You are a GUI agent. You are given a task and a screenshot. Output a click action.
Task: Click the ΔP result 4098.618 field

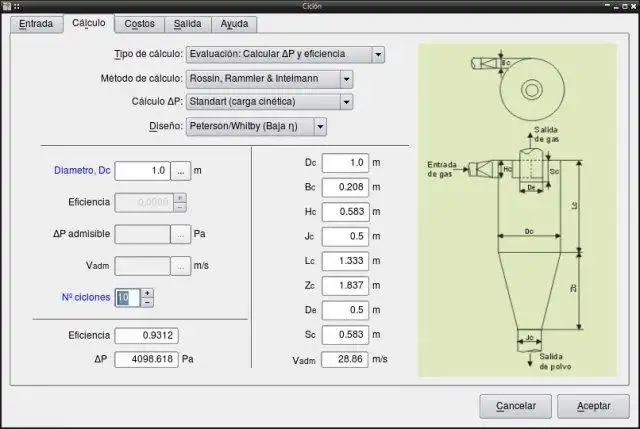pyautogui.click(x=147, y=359)
